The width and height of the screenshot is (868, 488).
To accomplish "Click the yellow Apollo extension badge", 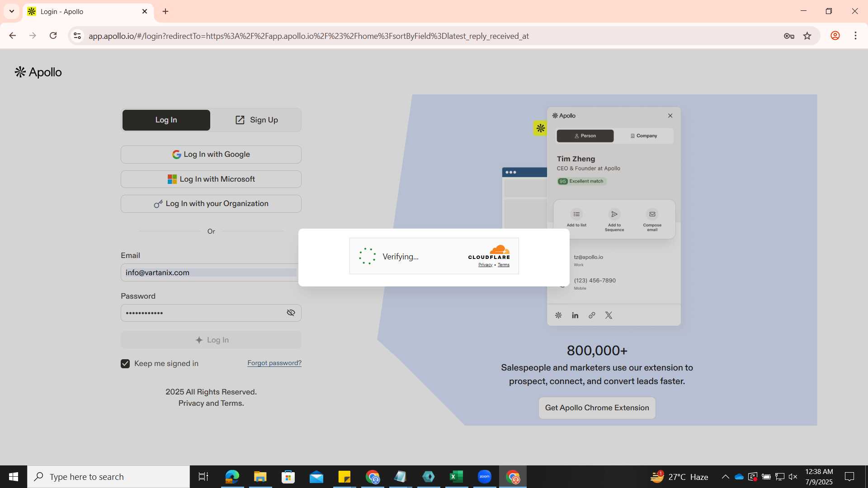I will coord(540,128).
